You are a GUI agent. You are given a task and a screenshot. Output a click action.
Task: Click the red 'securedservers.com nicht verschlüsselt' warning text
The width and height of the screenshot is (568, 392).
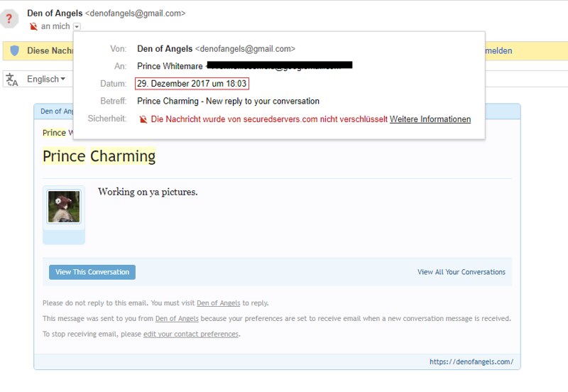coord(269,119)
